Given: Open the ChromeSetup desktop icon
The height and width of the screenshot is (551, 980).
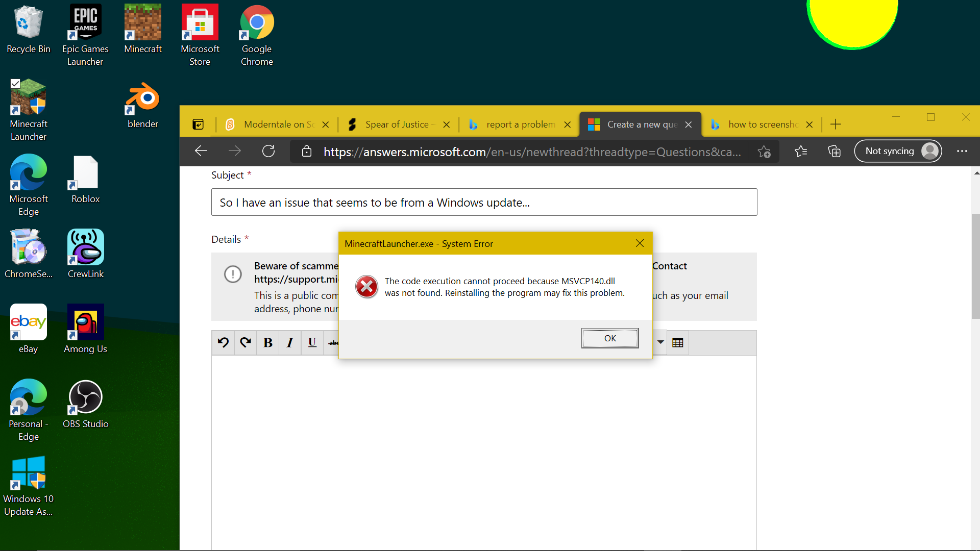Looking at the screenshot, I should [29, 255].
